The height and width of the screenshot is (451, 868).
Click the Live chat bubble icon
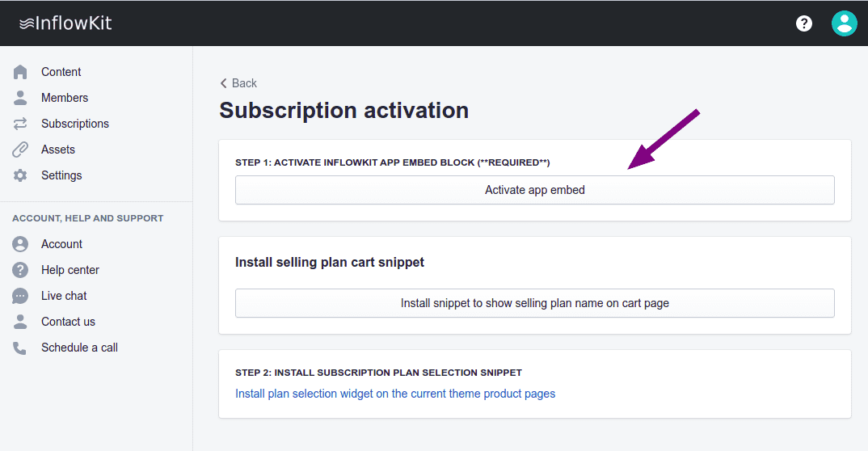[x=20, y=296]
